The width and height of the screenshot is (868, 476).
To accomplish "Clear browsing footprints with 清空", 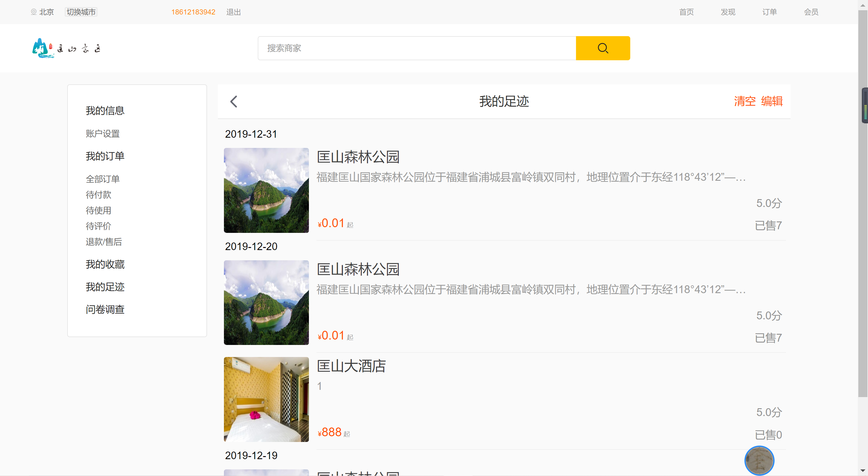I will pos(745,102).
